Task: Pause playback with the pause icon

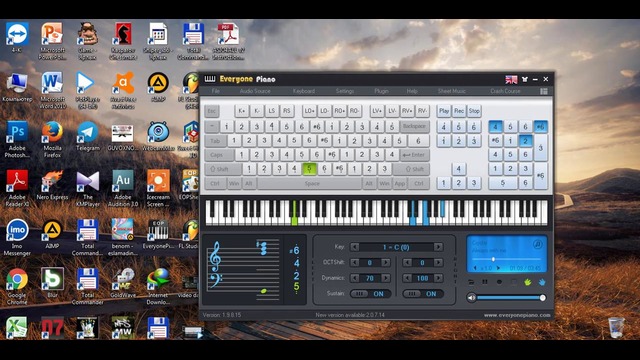Action: [x=485, y=282]
